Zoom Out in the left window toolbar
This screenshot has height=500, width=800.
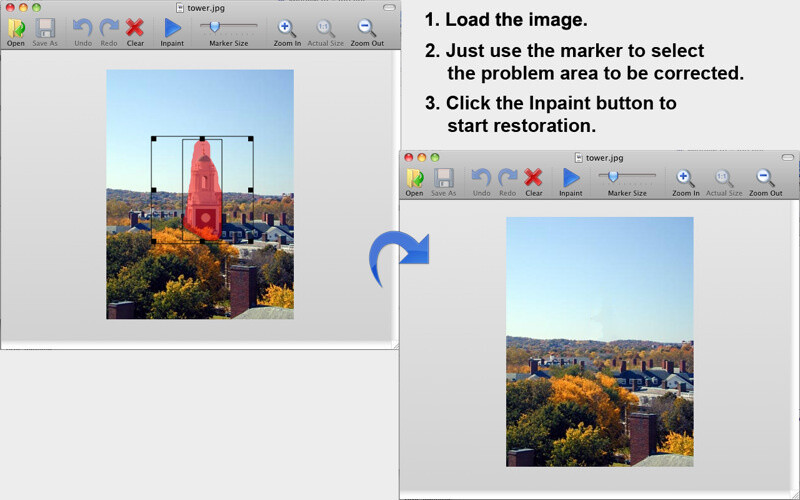[x=367, y=32]
